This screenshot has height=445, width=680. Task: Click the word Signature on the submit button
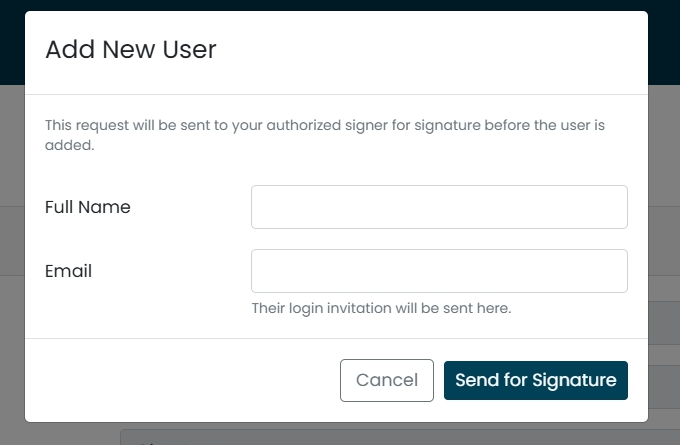click(x=574, y=380)
